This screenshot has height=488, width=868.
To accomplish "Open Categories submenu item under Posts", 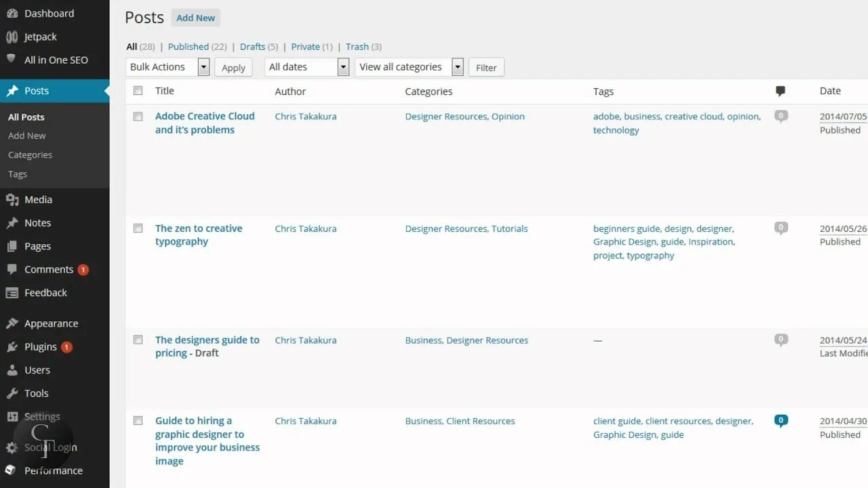I will point(30,155).
